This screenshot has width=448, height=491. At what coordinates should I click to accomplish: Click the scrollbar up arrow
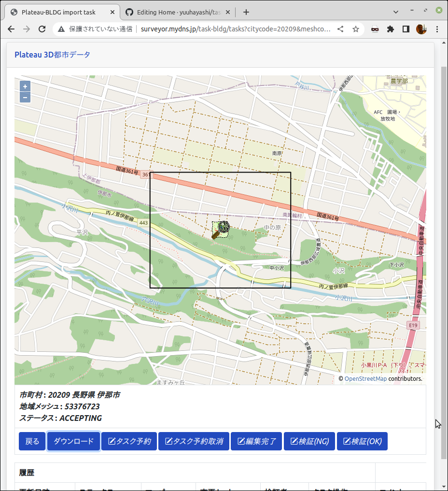point(444,43)
